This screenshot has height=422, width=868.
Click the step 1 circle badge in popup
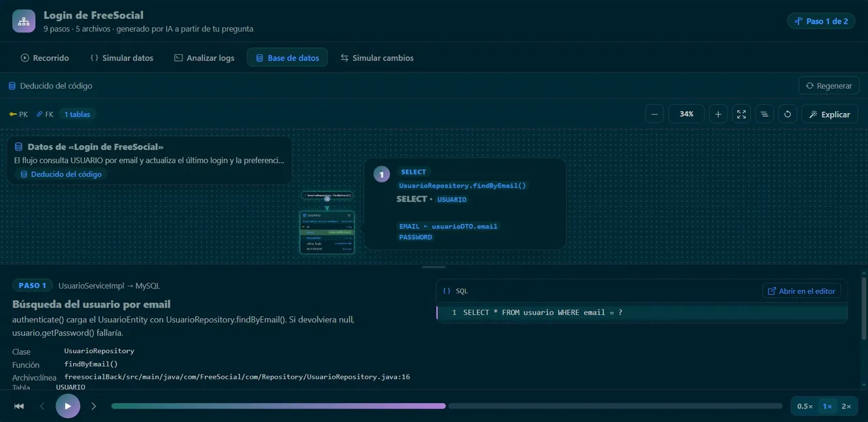click(382, 174)
